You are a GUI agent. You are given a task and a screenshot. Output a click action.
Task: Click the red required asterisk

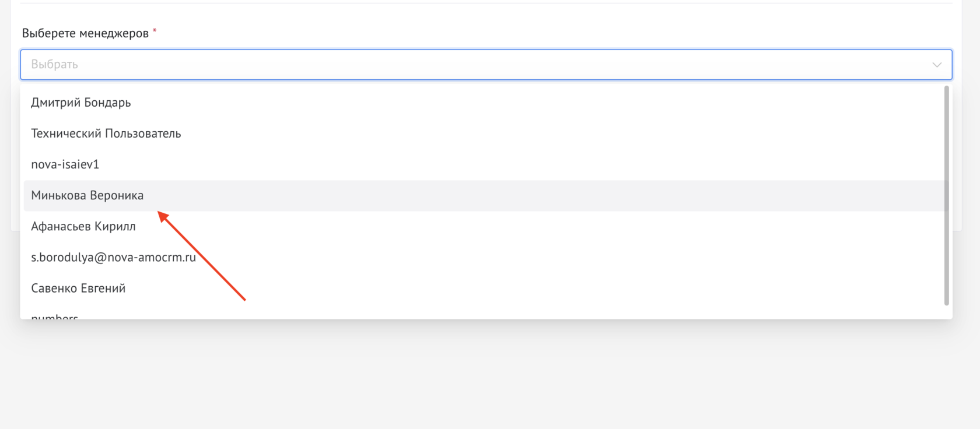click(155, 31)
